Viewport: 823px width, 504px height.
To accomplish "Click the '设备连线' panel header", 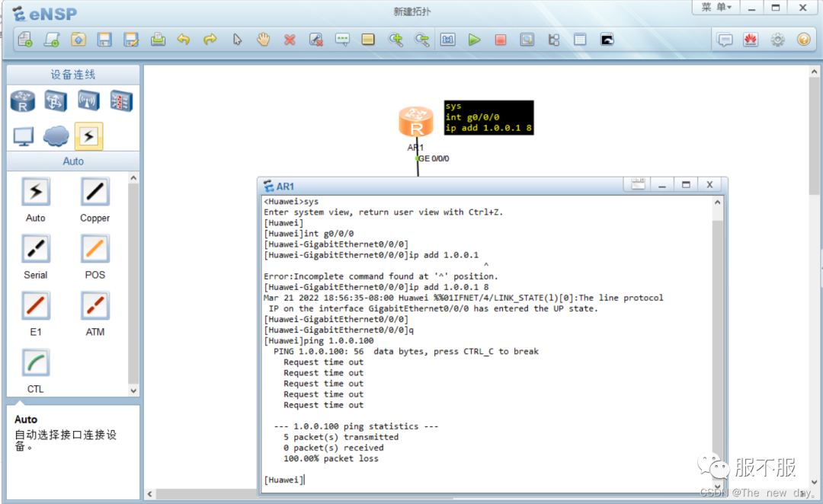I will click(73, 75).
